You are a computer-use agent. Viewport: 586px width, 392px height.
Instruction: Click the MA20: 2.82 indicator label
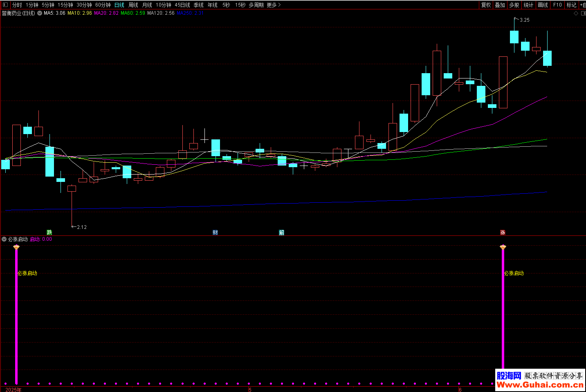click(x=106, y=13)
